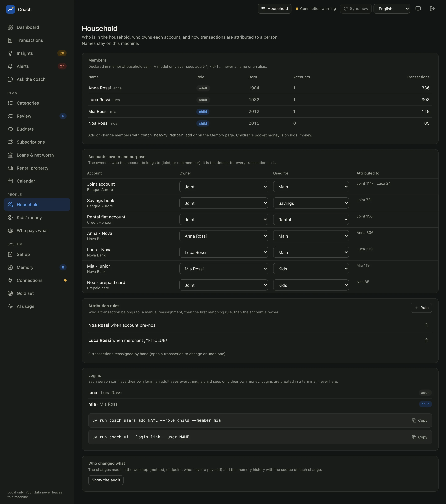Follow the Kids' money link in Members
Image resolution: width=446 pixels, height=504 pixels.
[300, 135]
